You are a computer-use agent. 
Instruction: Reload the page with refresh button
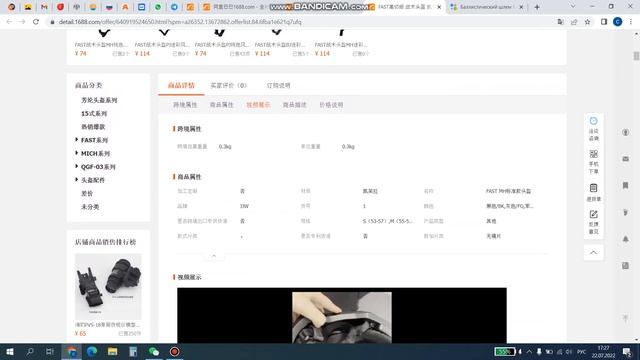point(36,22)
